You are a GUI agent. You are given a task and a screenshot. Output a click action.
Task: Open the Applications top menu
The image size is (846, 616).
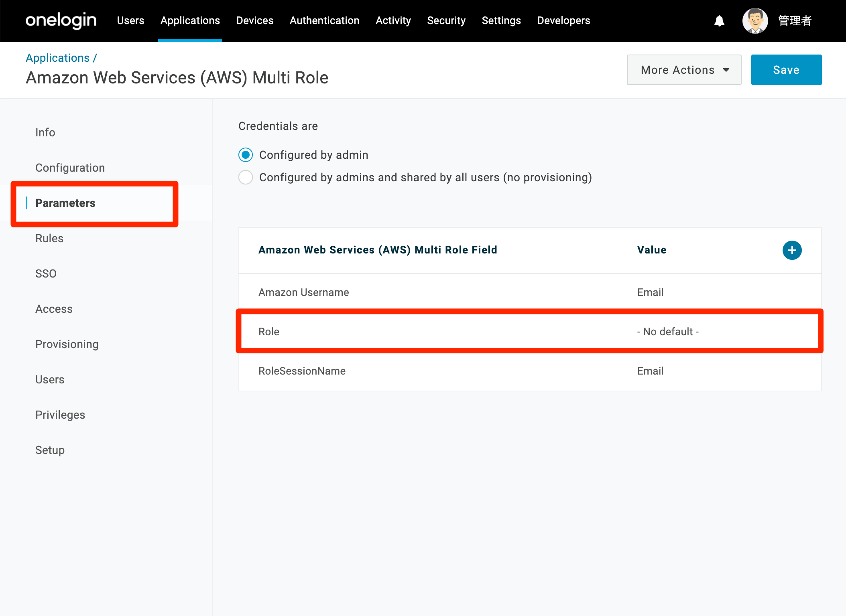click(190, 20)
